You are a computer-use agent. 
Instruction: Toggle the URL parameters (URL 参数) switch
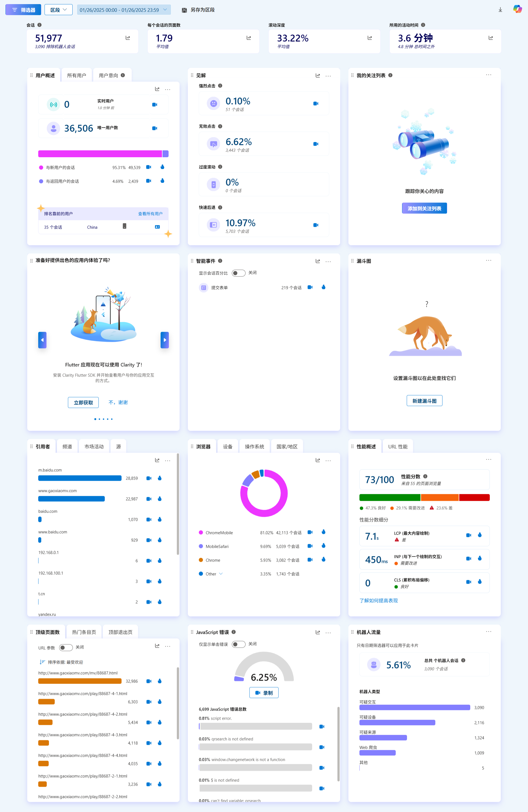(x=65, y=648)
